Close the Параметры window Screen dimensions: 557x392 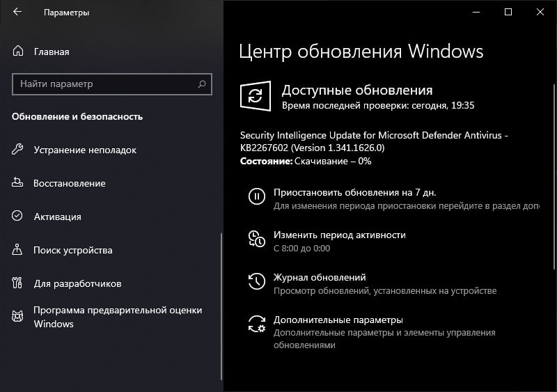click(x=540, y=12)
